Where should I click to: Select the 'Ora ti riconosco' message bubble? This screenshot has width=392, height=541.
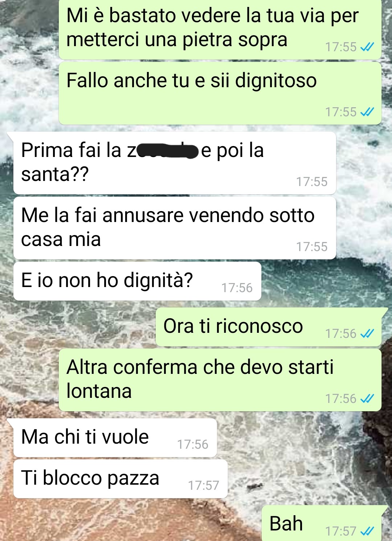coord(269,327)
